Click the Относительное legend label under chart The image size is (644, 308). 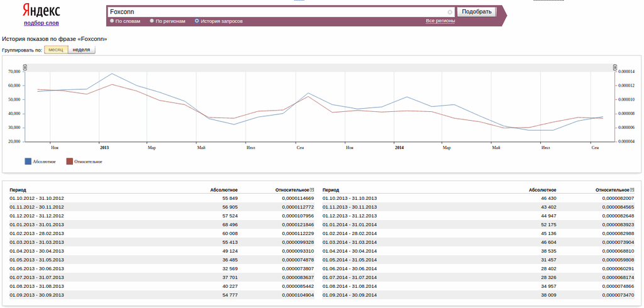pos(88,162)
